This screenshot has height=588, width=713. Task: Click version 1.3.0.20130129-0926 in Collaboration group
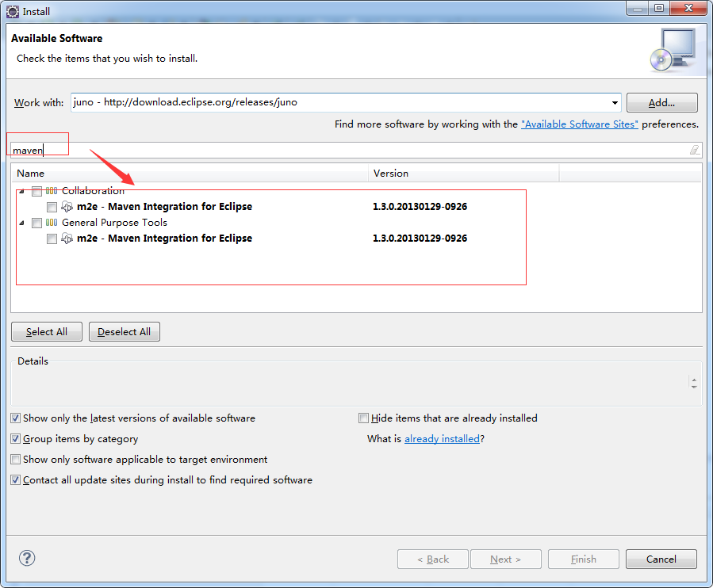coord(420,207)
